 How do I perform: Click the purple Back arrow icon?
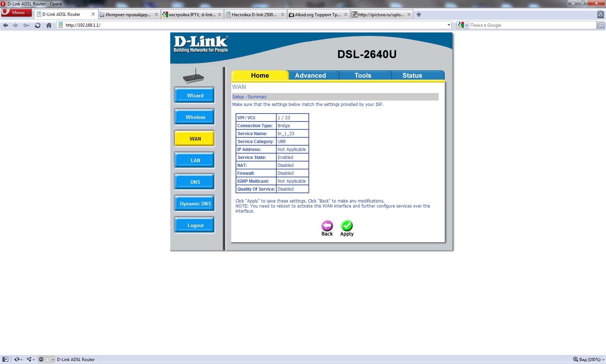tap(327, 226)
